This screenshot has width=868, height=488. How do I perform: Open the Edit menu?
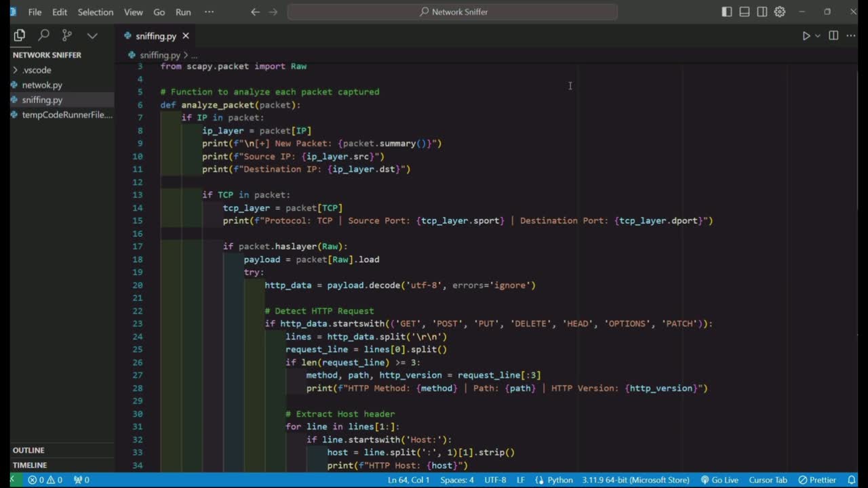[x=60, y=12]
